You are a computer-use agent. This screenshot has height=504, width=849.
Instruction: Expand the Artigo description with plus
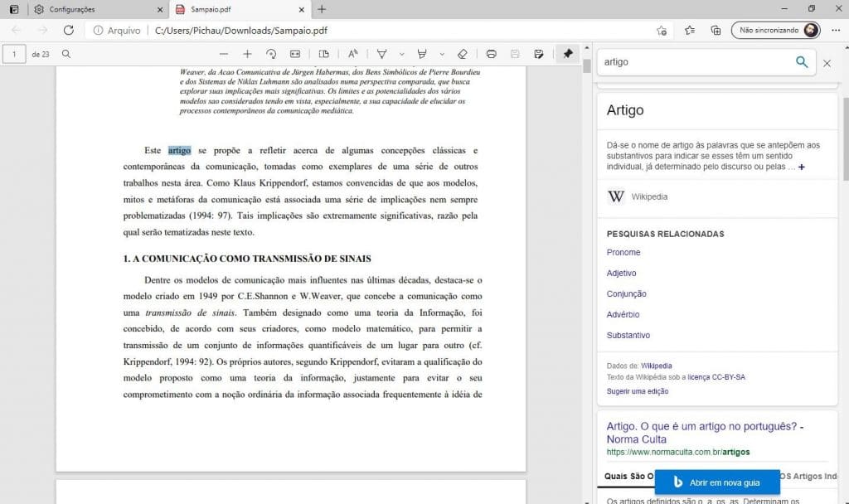802,167
